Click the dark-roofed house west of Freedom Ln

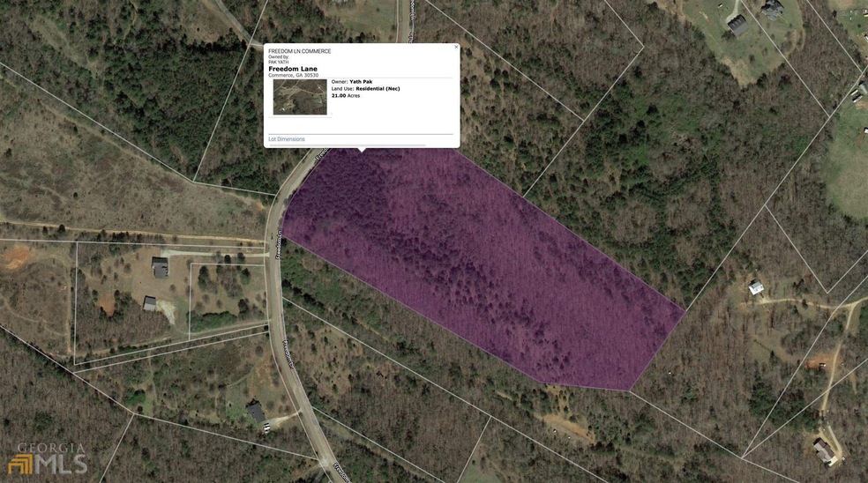pyautogui.click(x=160, y=267)
